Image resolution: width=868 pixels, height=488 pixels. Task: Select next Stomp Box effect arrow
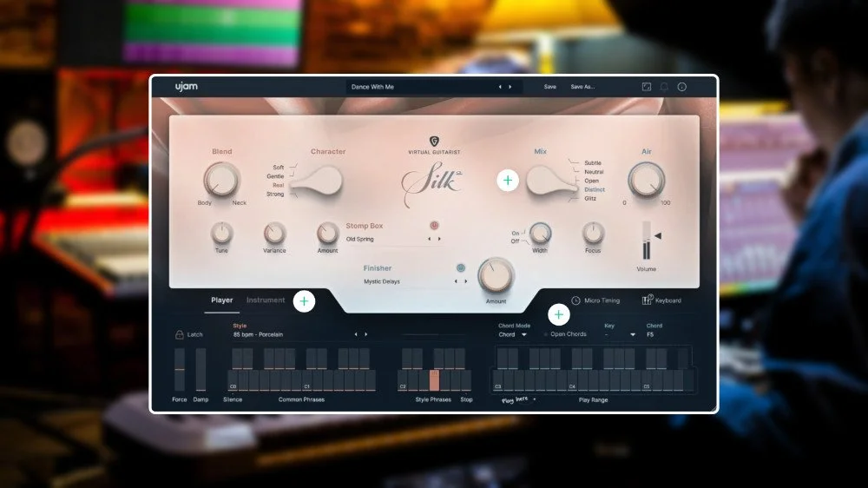(x=439, y=239)
